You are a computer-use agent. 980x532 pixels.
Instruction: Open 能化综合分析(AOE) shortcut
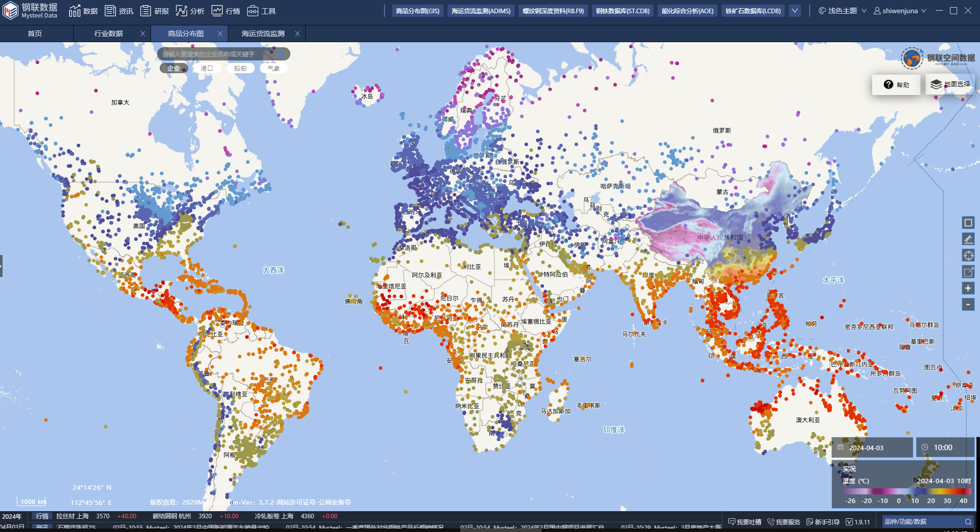[x=688, y=11]
